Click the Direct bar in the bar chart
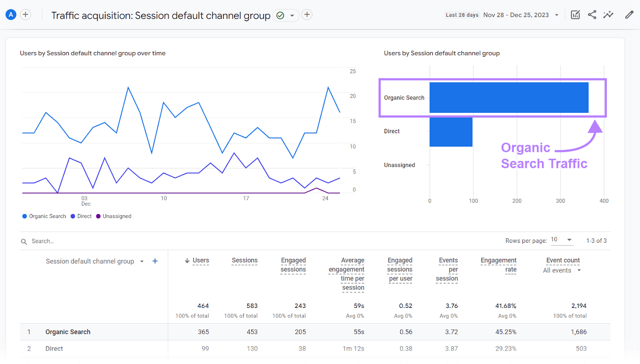640x364 pixels. click(451, 132)
